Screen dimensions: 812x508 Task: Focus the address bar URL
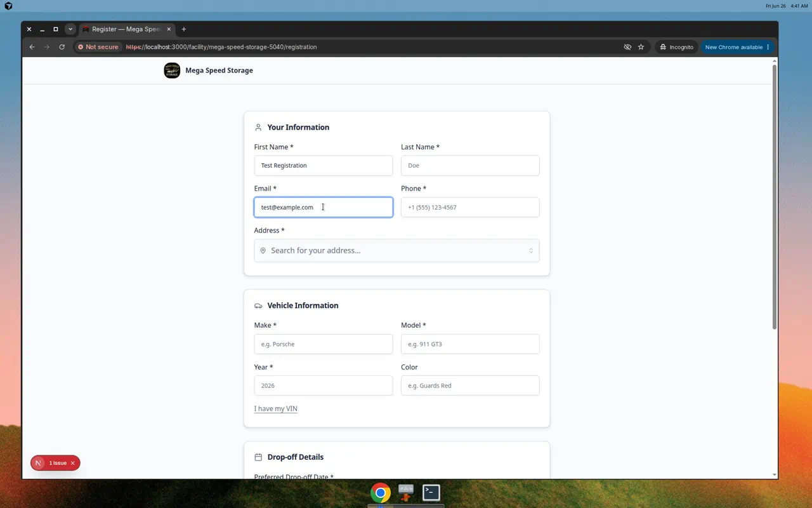221,47
